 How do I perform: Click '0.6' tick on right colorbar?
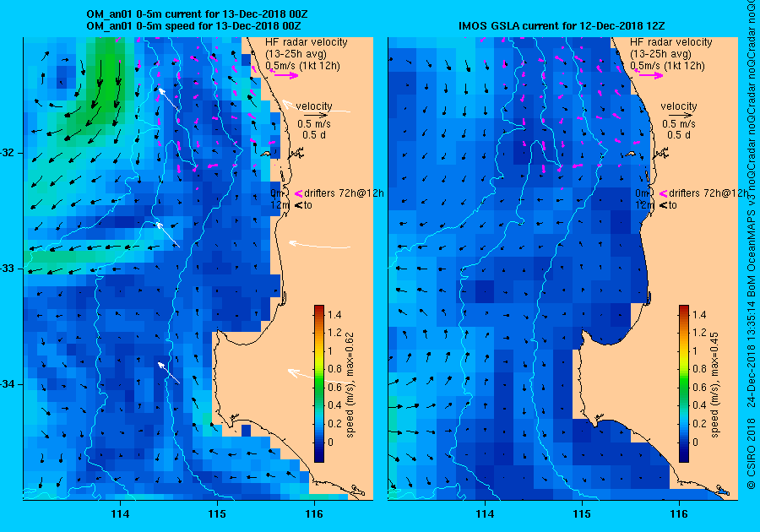tap(699, 387)
